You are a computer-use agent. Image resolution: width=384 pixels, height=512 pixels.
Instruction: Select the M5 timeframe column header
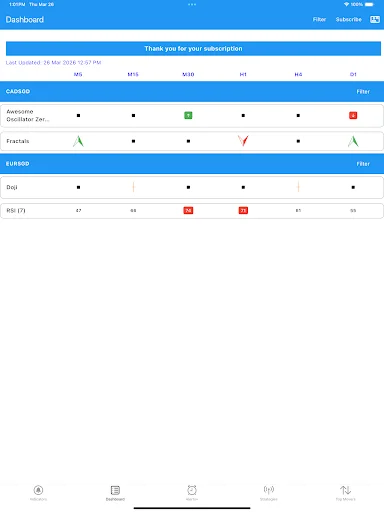(x=78, y=74)
